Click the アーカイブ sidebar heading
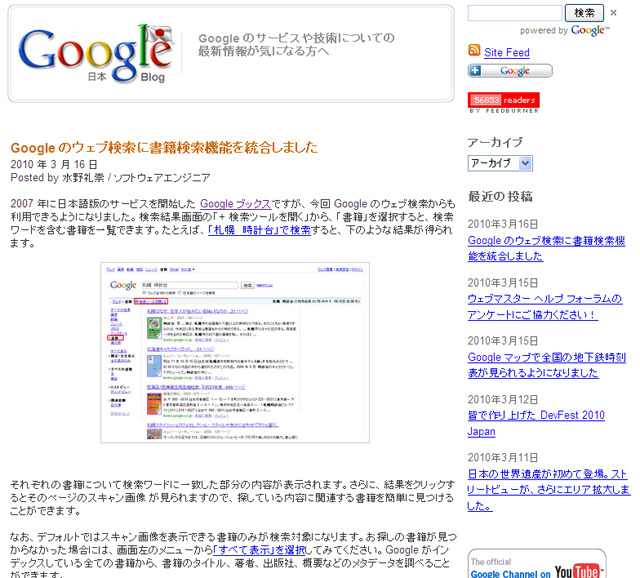 495,142
